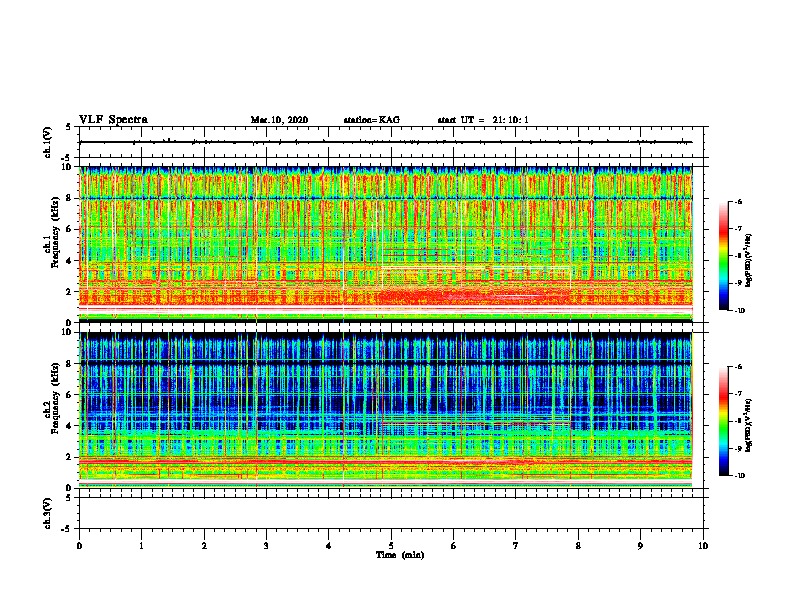Click the ch.1 spectrogram image
Screen dimensions: 792x612
(386, 244)
